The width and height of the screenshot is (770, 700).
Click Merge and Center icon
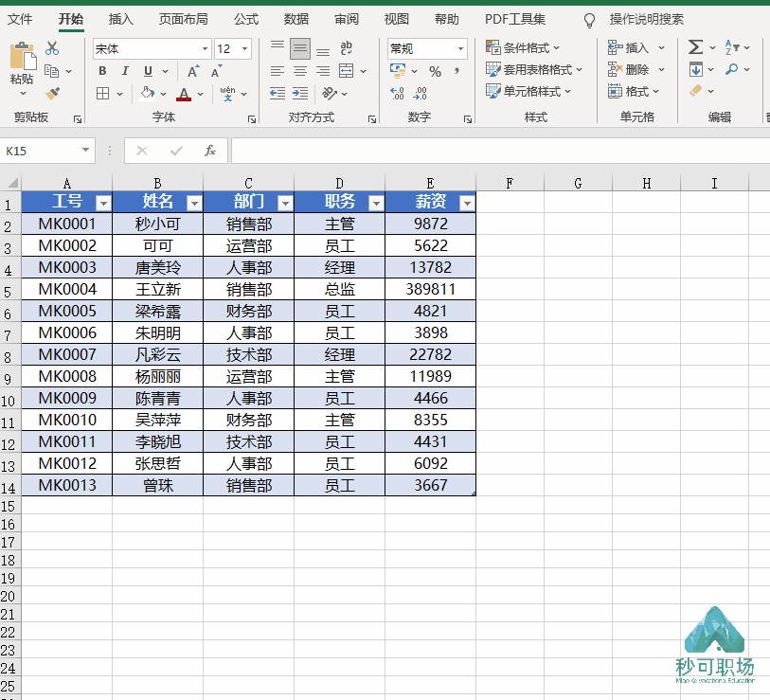[347, 71]
